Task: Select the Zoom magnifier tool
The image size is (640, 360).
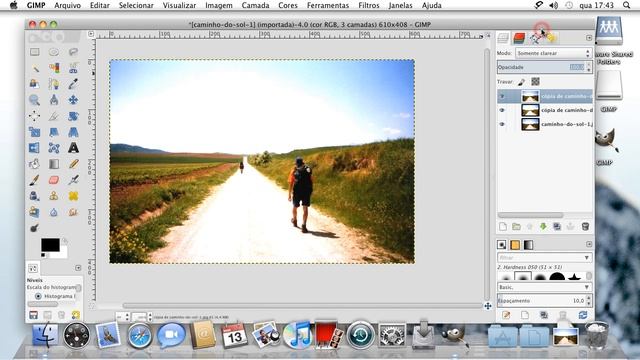Action: [x=35, y=100]
